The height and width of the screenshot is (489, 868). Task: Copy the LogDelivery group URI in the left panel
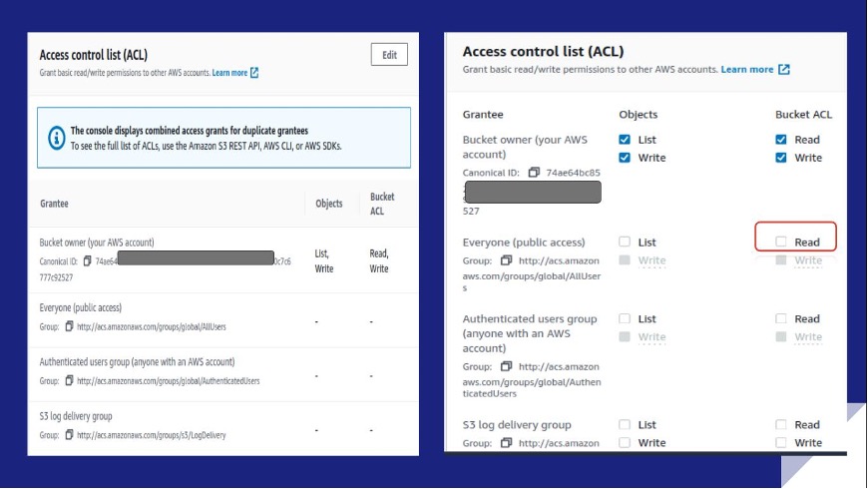(x=69, y=435)
